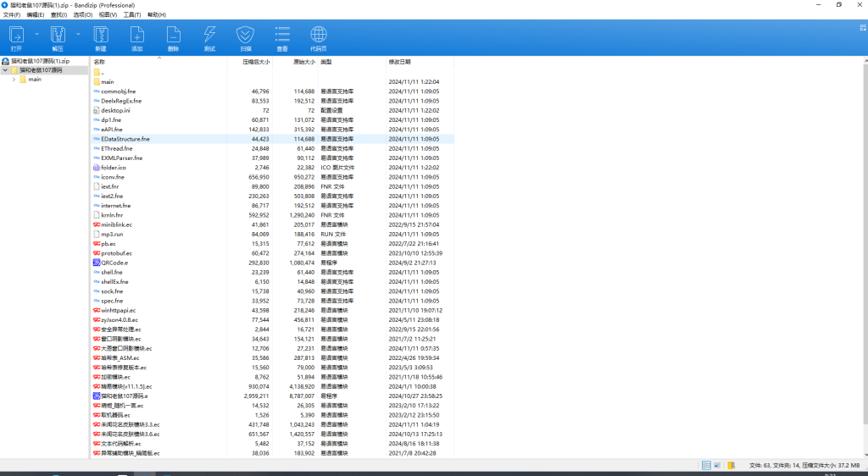This screenshot has width=868, height=476.
Task: Click the yellow archive icon in status bar
Action: 732,466
